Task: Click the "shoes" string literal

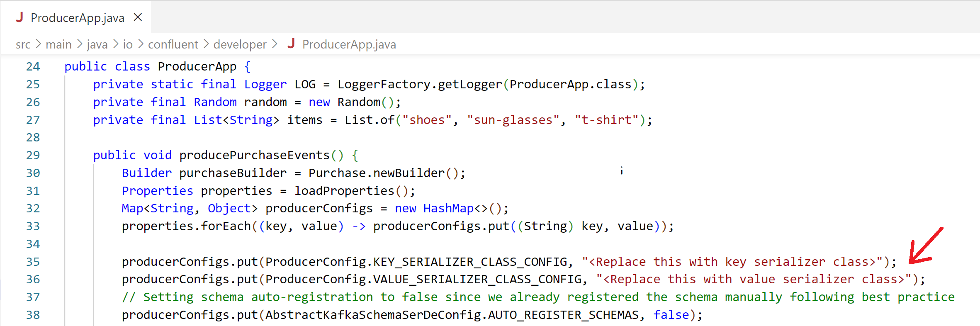Action: [427, 120]
